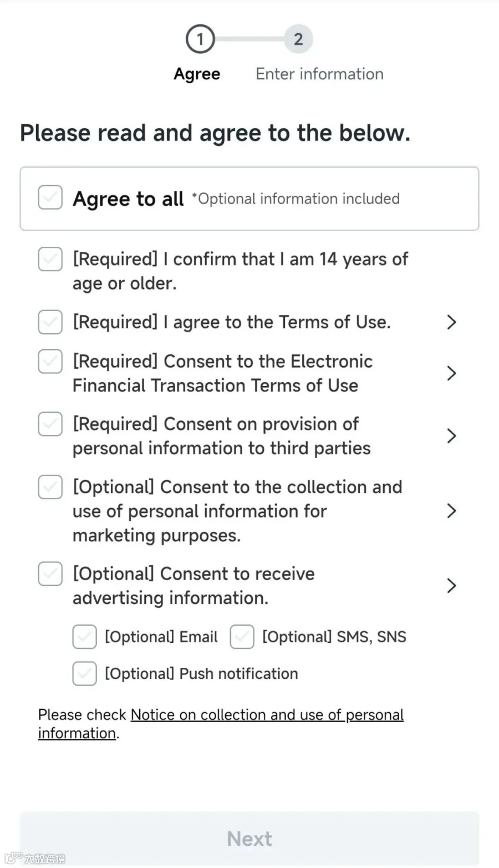Screen dimensions: 499x868
Task: Expand advertising information consent chevron
Action: click(451, 586)
